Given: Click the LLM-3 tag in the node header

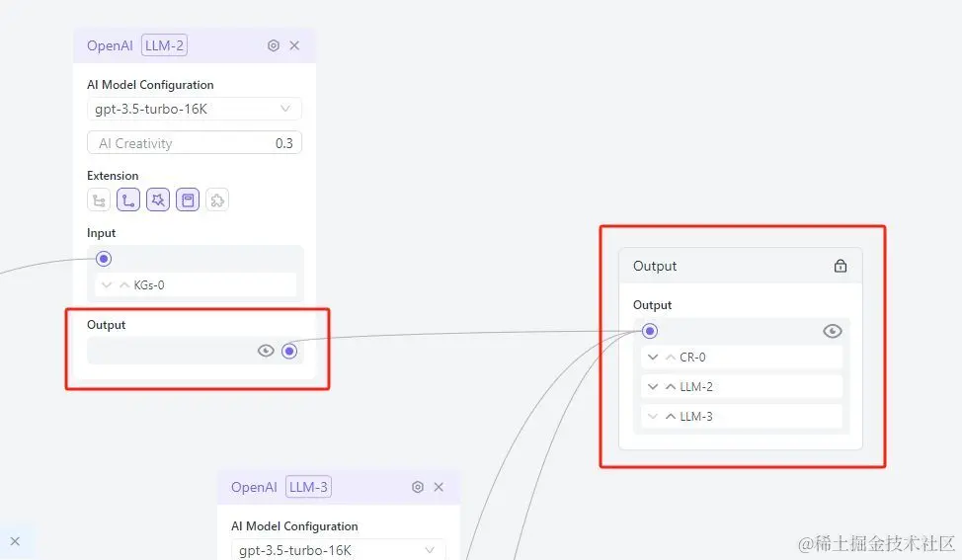Looking at the screenshot, I should tap(308, 487).
